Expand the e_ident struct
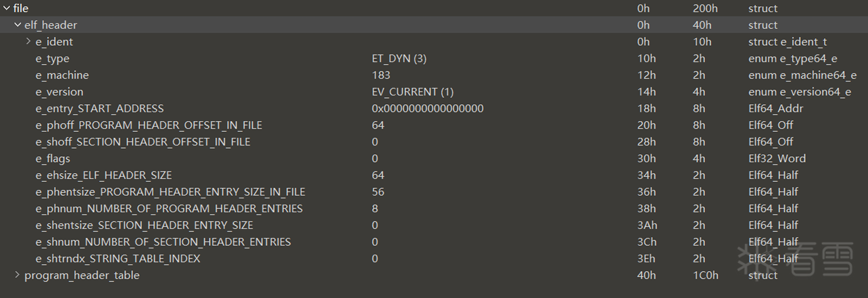This screenshot has width=868, height=298. 28,41
